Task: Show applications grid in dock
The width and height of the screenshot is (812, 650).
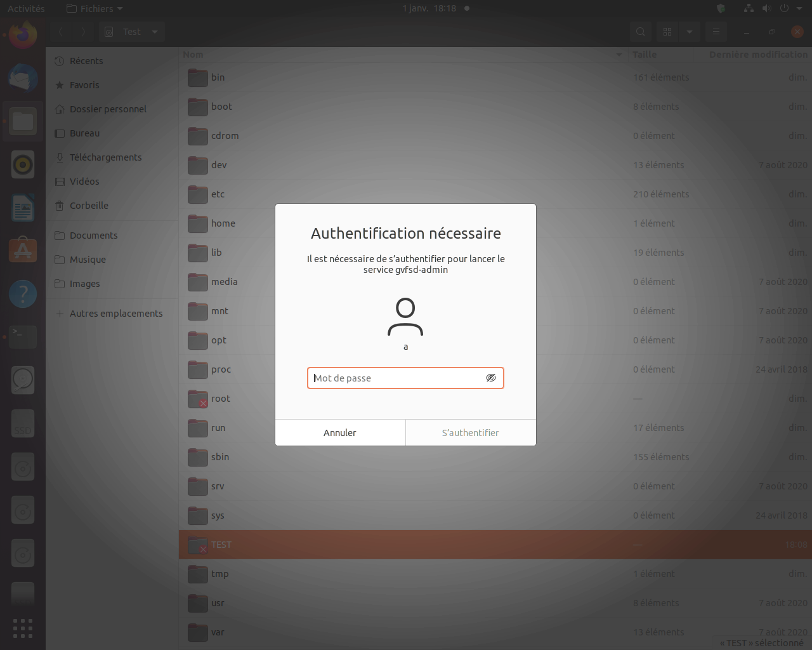Action: (x=23, y=628)
